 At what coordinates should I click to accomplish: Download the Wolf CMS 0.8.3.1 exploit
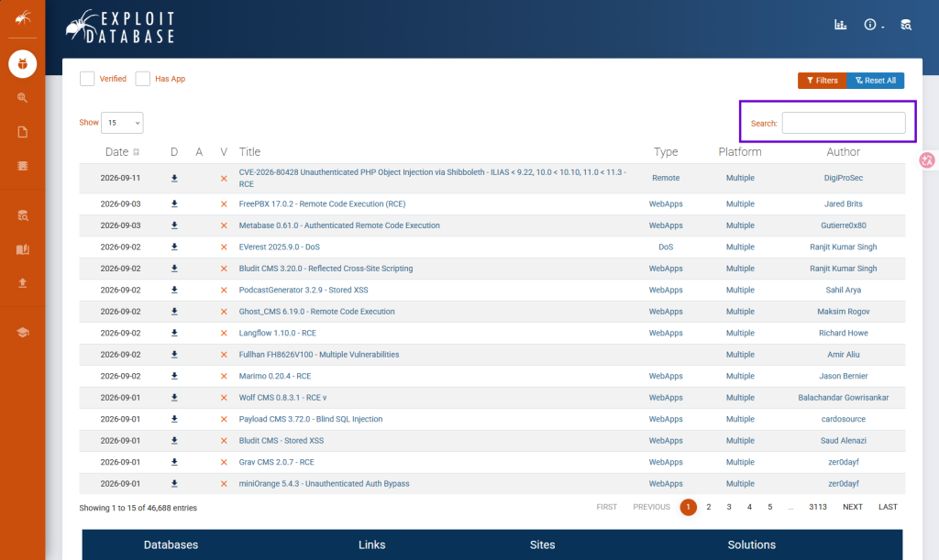(x=174, y=398)
